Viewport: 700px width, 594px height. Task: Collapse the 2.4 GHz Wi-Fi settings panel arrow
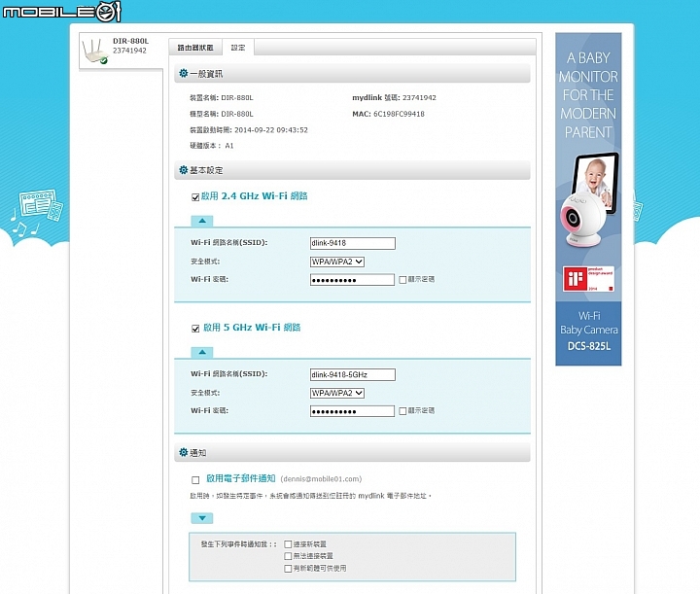point(202,221)
